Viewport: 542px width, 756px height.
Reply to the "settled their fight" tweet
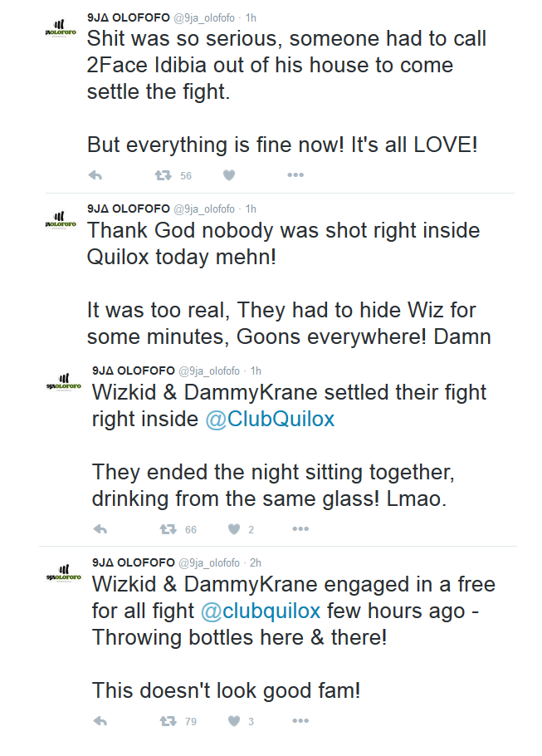(x=100, y=529)
